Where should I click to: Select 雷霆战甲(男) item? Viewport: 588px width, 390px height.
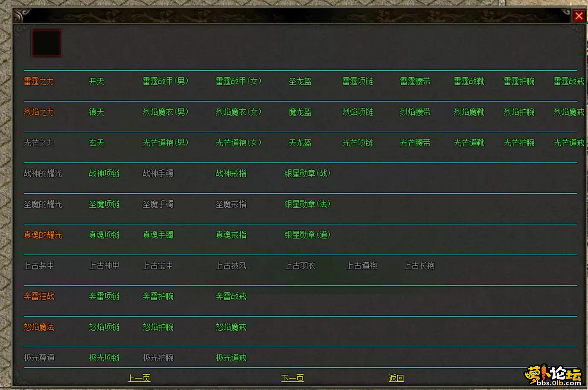[166, 81]
